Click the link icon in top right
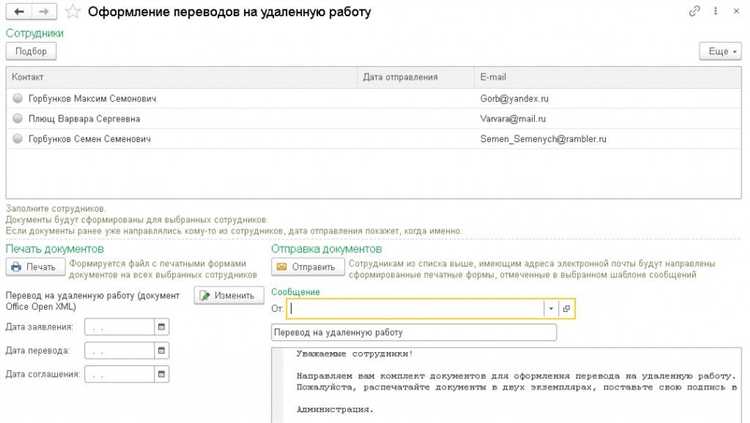This screenshot has width=750, height=423. coord(695,12)
